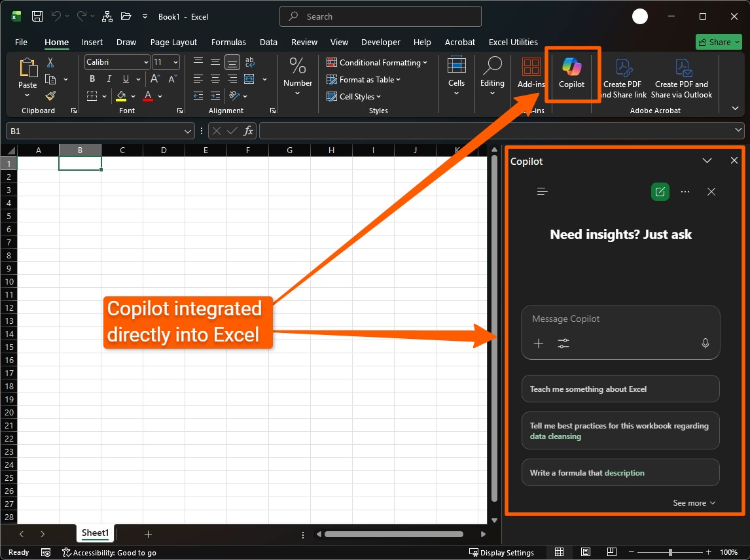Click in the Message Copilot input field
The height and width of the screenshot is (560, 750).
(620, 319)
